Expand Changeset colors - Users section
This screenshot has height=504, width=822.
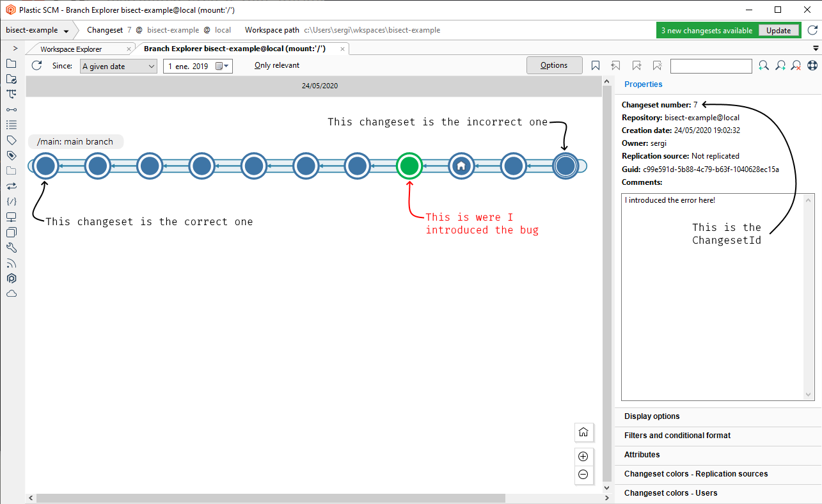(x=718, y=493)
